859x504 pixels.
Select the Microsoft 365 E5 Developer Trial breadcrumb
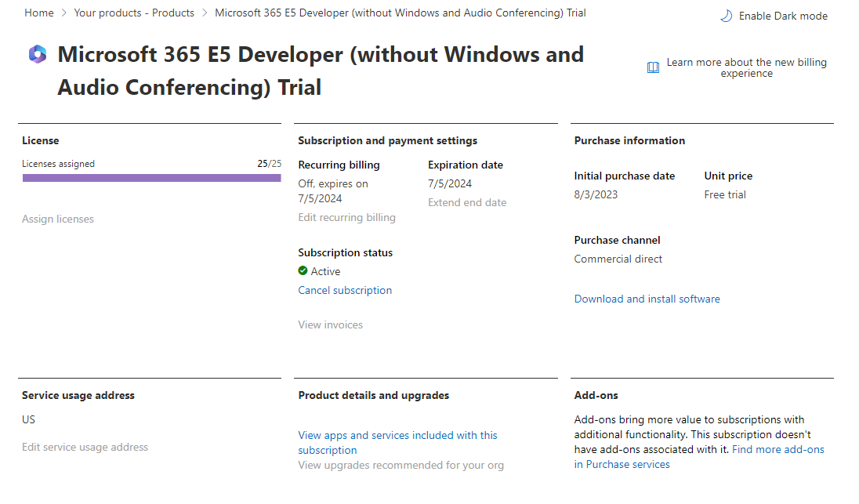pos(401,13)
